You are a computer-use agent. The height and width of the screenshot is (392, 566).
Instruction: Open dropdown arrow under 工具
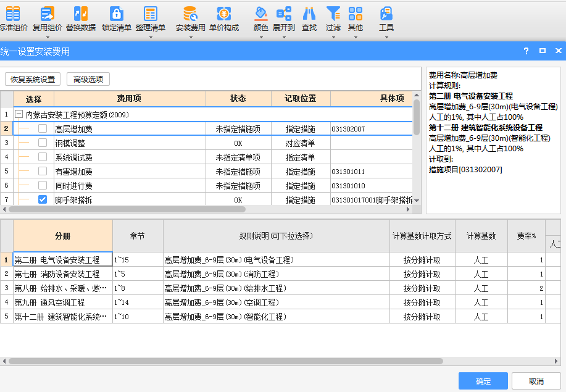(x=386, y=37)
